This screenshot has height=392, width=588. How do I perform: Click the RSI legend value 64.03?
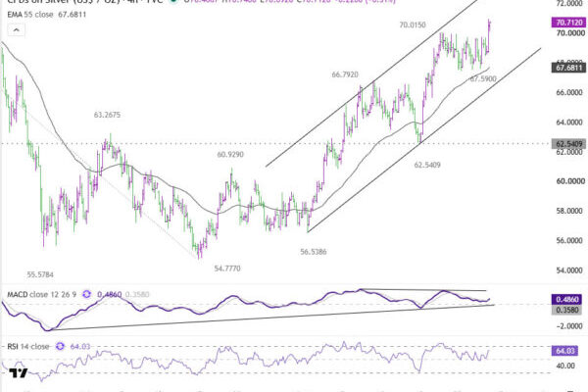pos(80,346)
